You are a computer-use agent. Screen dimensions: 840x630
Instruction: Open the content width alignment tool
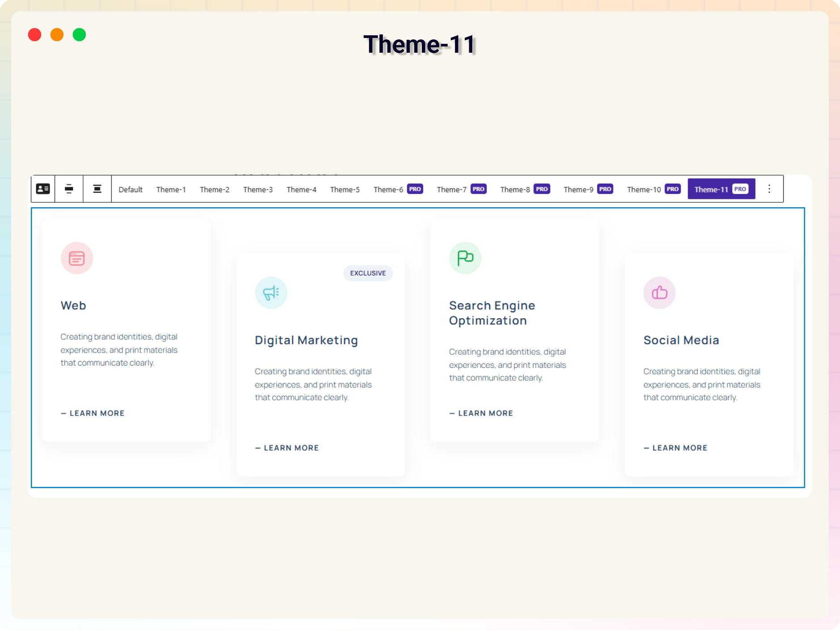click(x=97, y=189)
